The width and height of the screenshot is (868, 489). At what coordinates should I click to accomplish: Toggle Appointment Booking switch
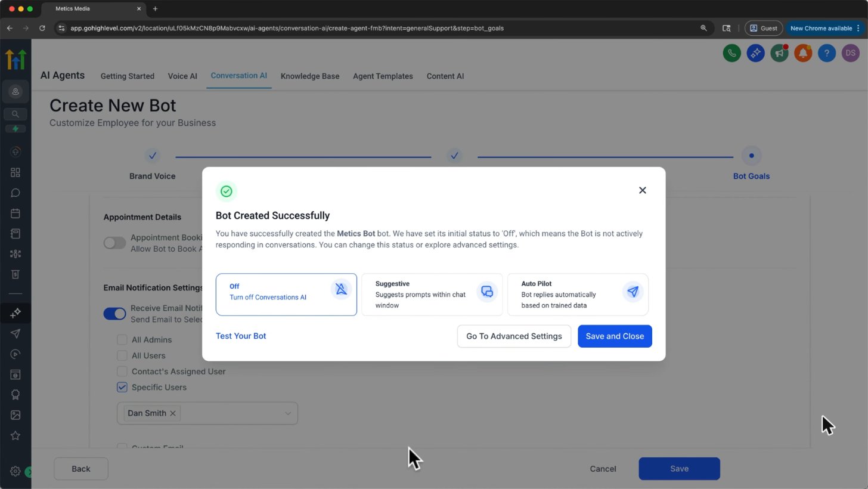point(114,243)
